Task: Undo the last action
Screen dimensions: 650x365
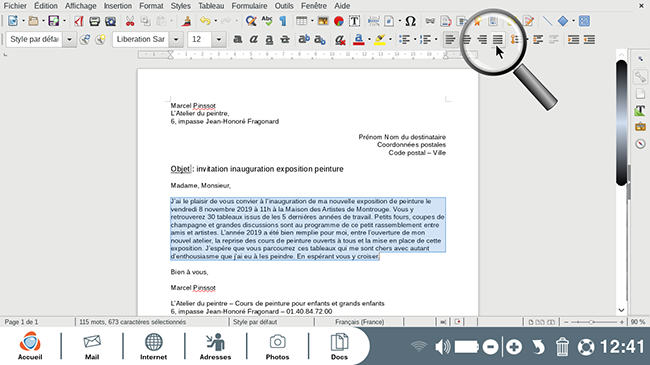Action: [205, 21]
